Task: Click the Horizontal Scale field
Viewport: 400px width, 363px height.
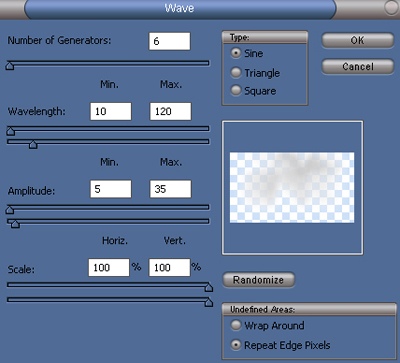Action: click(x=109, y=267)
